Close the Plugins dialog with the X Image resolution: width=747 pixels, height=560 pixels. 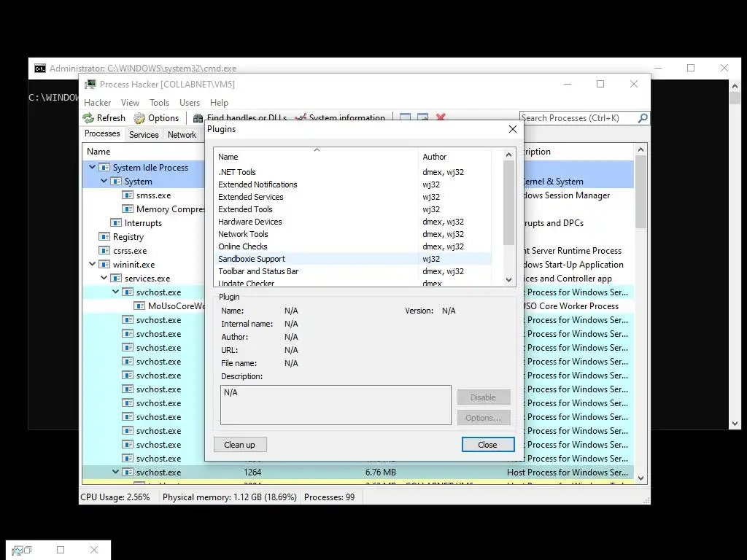pos(513,129)
